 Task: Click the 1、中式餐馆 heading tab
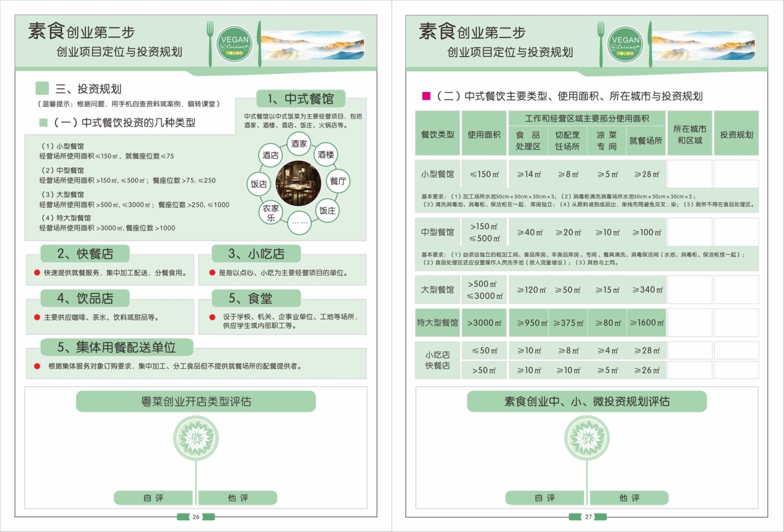click(301, 99)
